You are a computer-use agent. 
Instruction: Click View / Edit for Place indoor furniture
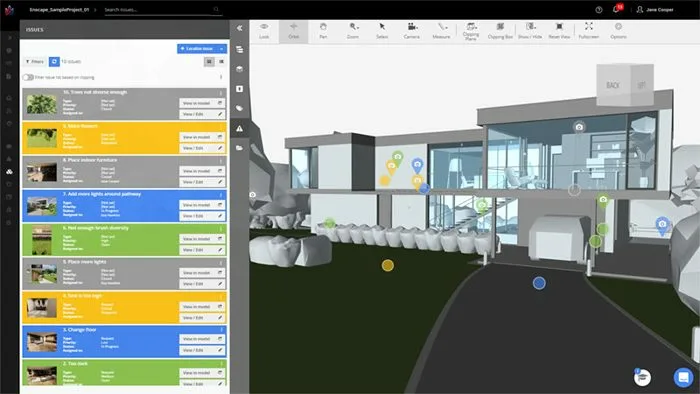coord(202,182)
